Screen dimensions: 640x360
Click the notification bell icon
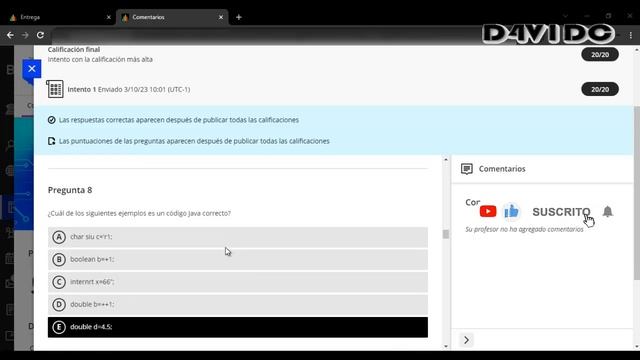click(x=607, y=211)
